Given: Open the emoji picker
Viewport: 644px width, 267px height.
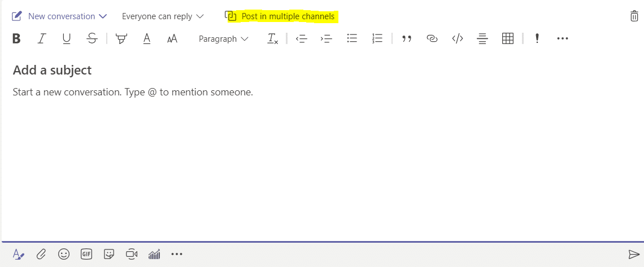Looking at the screenshot, I should [x=64, y=255].
